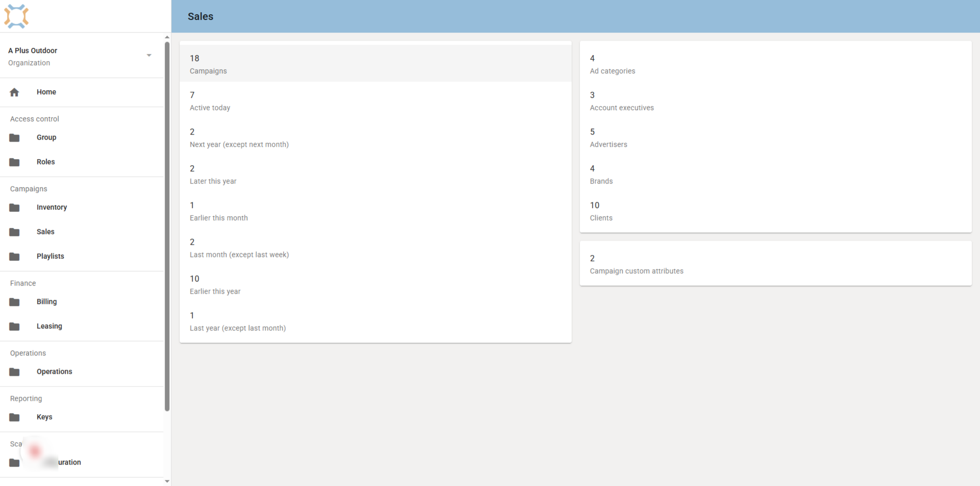Screen dimensions: 980x486
Task: Open the 4 Ad categories entry
Action: [776, 63]
